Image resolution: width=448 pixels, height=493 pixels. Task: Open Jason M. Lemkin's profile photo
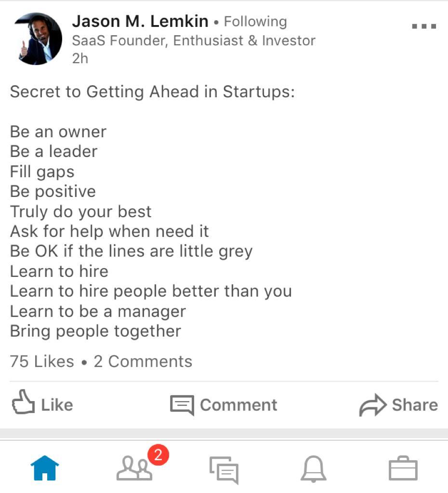coord(38,39)
